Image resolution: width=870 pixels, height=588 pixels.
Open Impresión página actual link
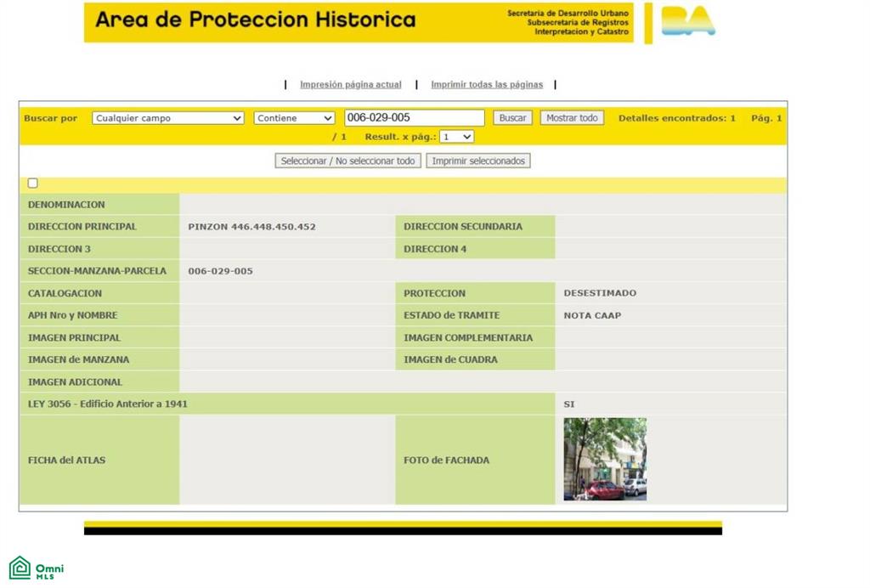351,84
